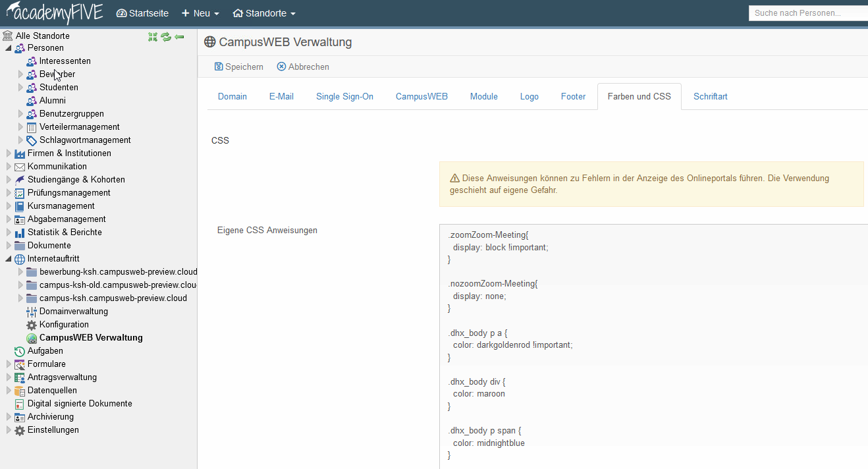Collapse the Internetauftritt tree node
Image resolution: width=868 pixels, height=469 pixels.
coord(9,259)
